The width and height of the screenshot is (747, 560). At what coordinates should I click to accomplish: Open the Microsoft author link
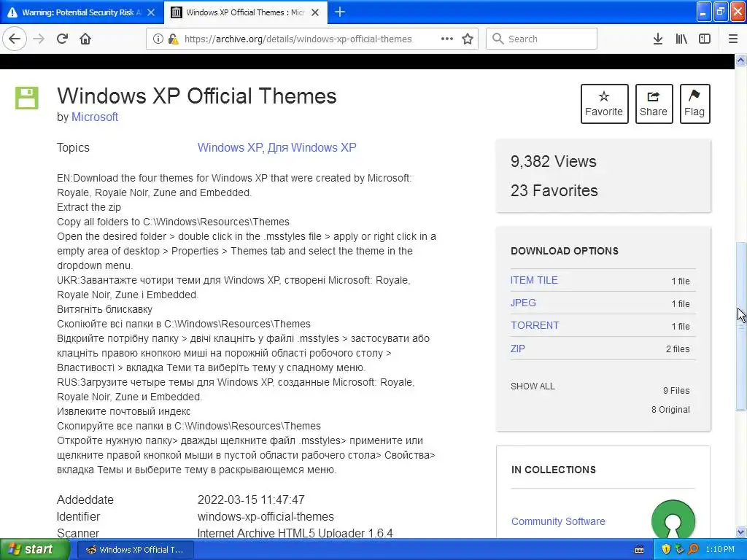click(x=94, y=117)
